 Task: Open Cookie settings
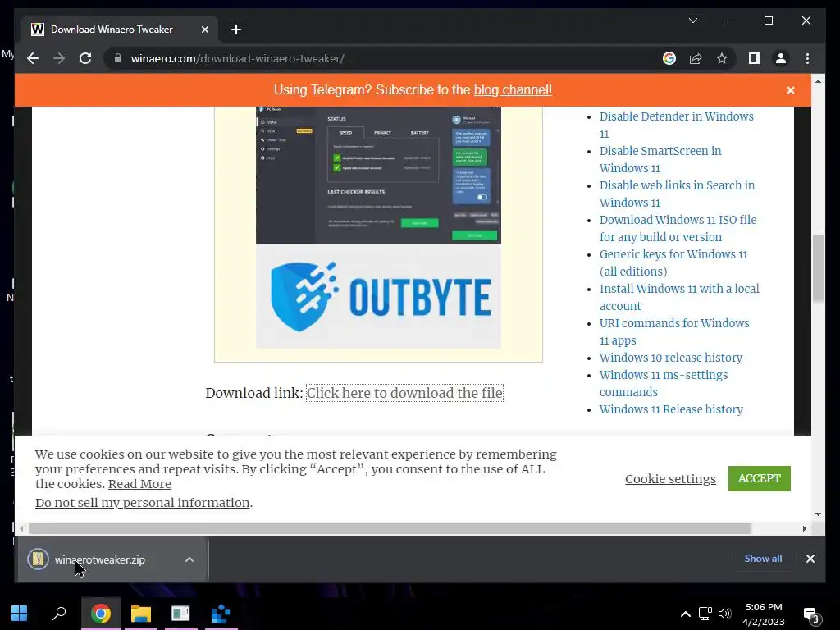pyautogui.click(x=670, y=478)
